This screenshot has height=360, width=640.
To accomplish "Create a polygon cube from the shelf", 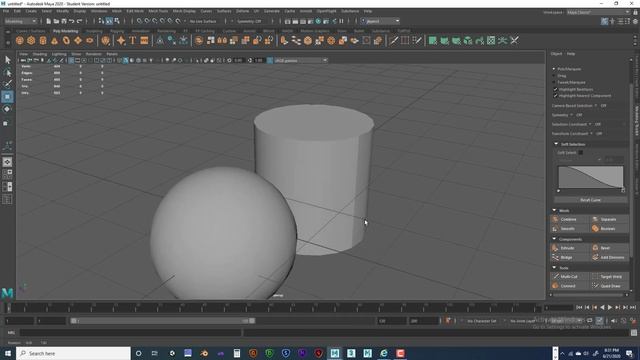I will click(x=31, y=40).
